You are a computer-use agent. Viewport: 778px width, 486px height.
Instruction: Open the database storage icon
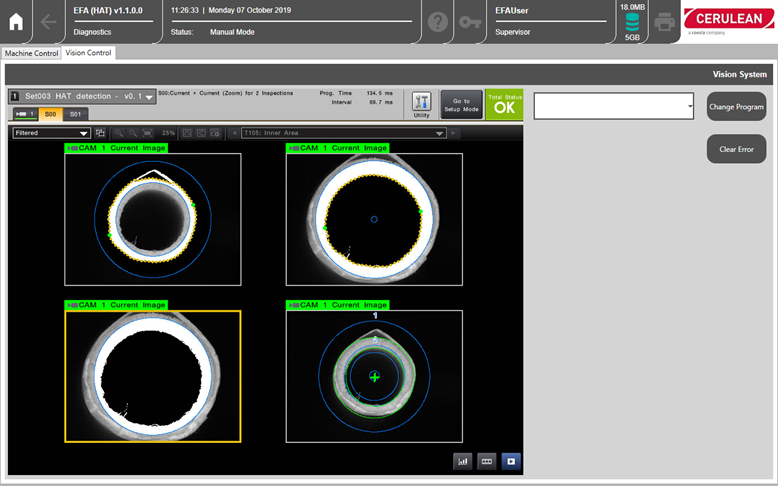[631, 21]
